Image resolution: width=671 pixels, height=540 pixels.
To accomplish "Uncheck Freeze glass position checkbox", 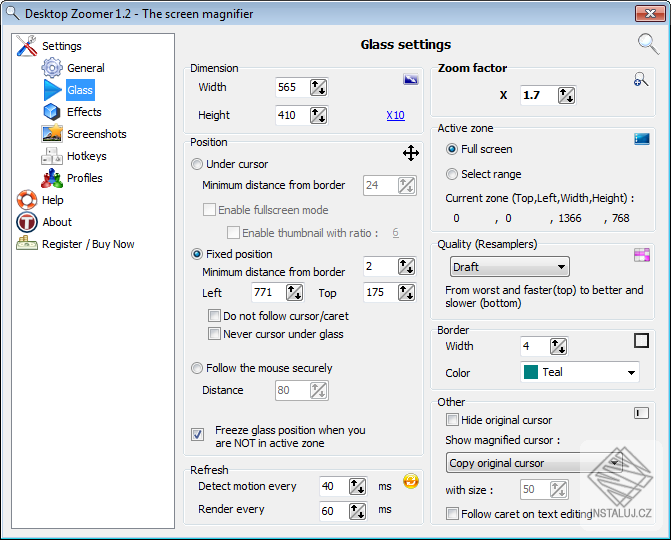I will click(197, 434).
